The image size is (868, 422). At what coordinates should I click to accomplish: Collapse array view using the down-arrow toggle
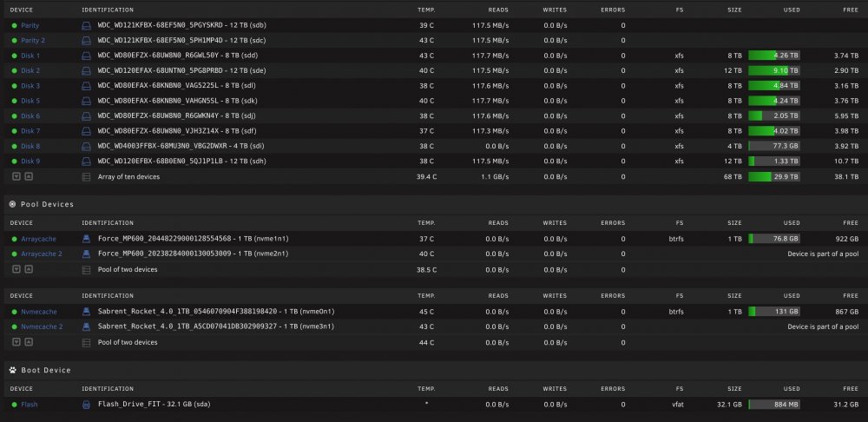(16, 176)
